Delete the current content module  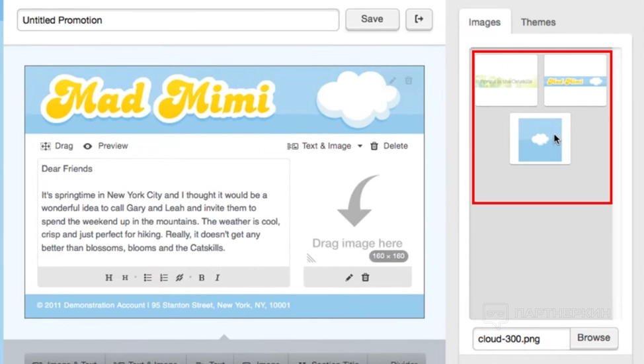coord(389,146)
